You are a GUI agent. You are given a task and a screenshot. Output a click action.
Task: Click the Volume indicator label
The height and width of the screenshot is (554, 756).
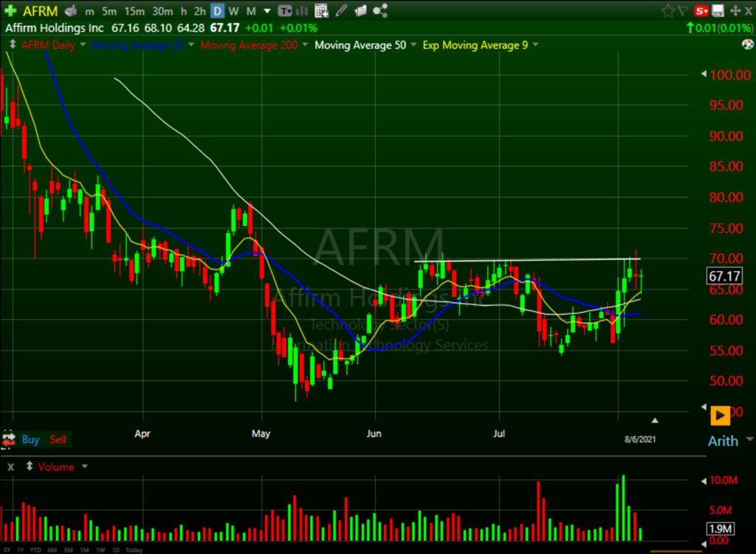pyautogui.click(x=56, y=467)
